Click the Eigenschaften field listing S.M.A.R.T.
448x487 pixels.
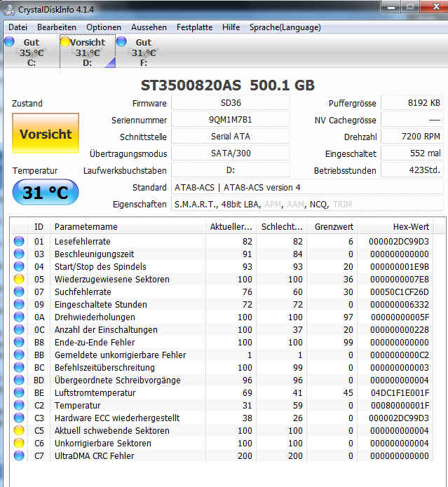[x=307, y=205]
